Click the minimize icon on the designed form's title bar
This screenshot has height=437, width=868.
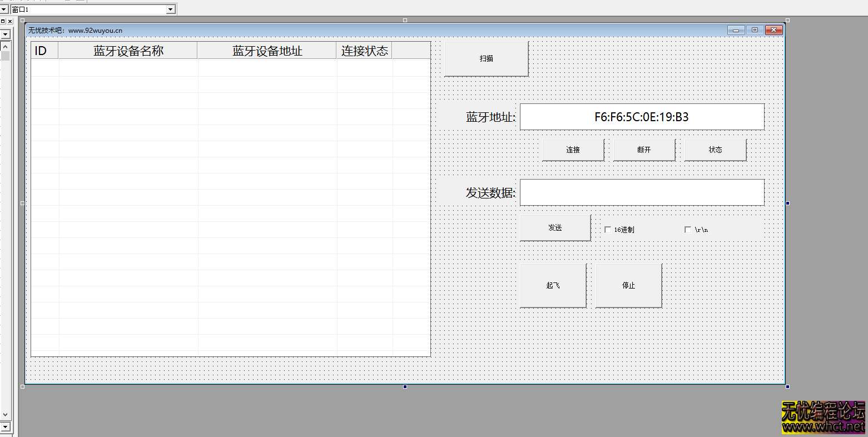click(735, 30)
